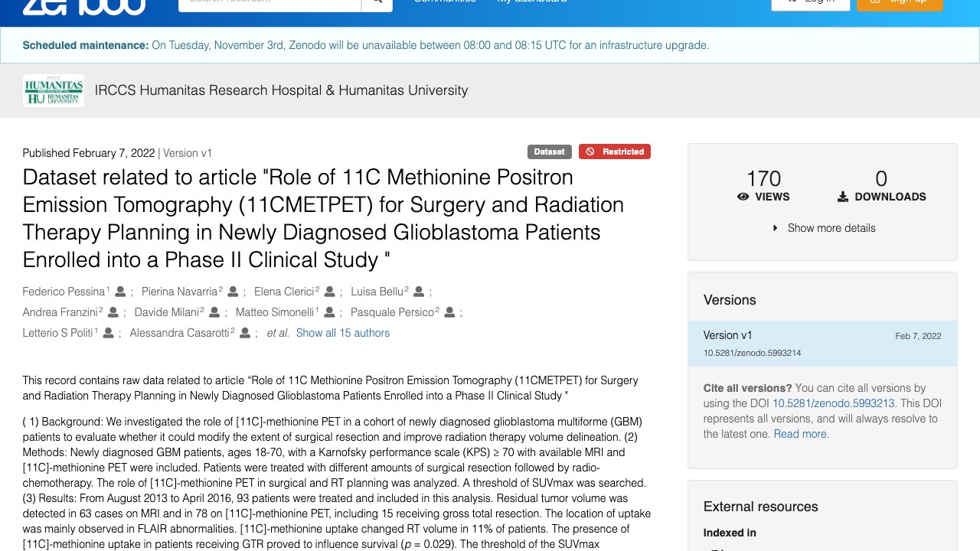Click the Indexed in label
This screenshot has height=551, width=980.
point(730,533)
